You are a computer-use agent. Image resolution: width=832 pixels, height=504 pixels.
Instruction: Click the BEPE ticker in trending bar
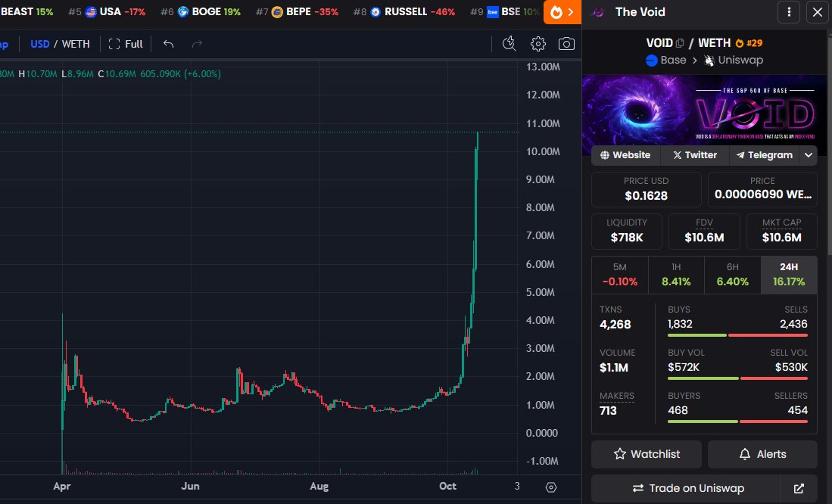pos(297,11)
